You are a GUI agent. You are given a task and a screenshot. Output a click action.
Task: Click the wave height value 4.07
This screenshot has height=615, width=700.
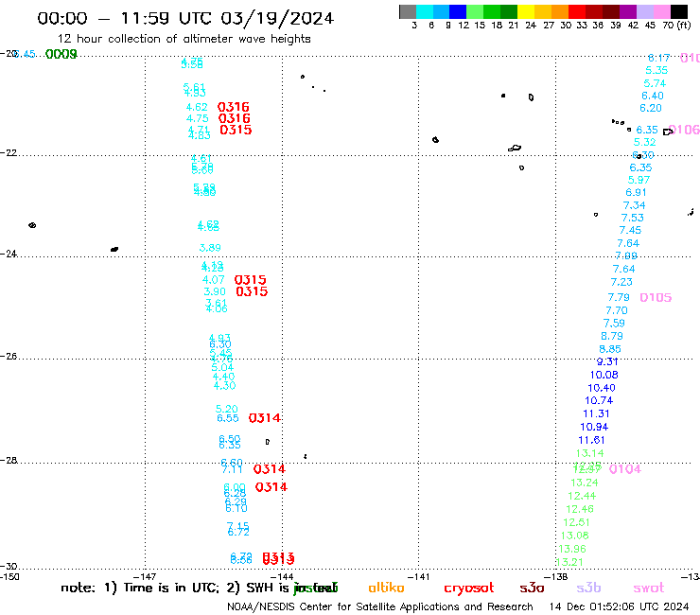tap(214, 280)
